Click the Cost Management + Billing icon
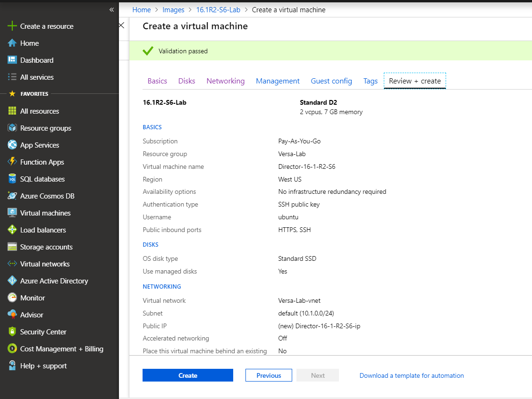Screen dimensions: 532x399 [12, 349]
